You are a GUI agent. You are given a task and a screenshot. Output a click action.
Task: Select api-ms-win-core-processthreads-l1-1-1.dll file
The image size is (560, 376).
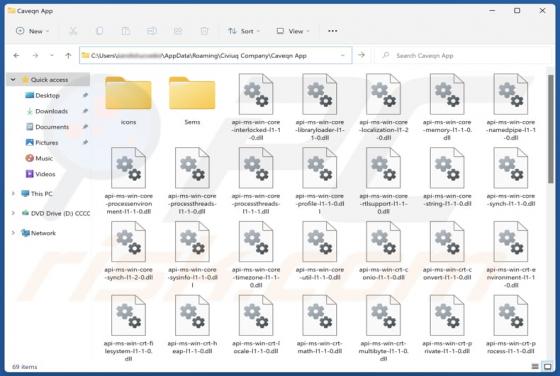pos(256,180)
